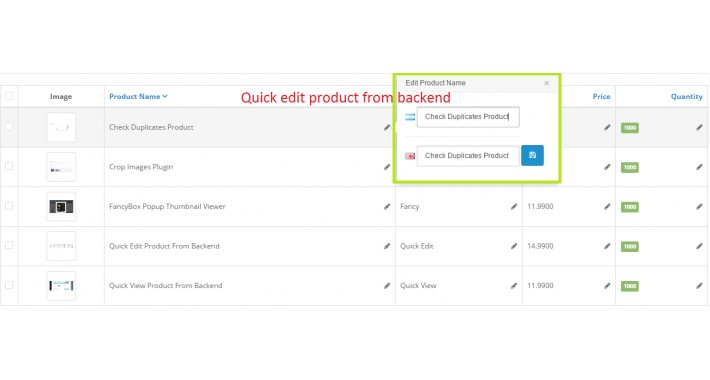Image resolution: width=710 pixels, height=380 pixels.
Task: Edit quantity pencil in FancyBox row
Action: pos(699,207)
